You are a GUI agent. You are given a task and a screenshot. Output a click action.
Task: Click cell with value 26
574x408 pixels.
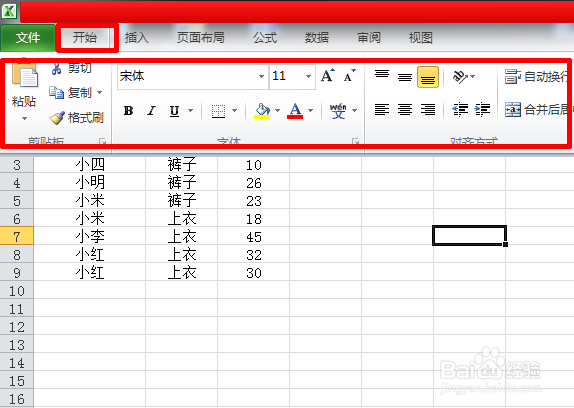point(254,183)
